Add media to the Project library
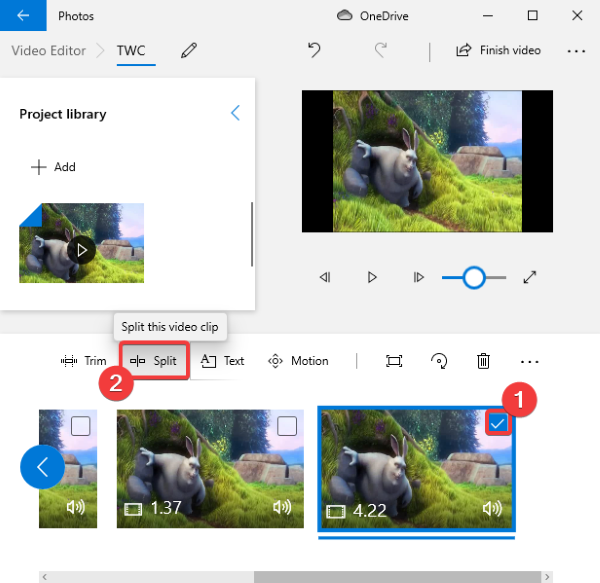Image resolution: width=600 pixels, height=583 pixels. pyautogui.click(x=53, y=167)
